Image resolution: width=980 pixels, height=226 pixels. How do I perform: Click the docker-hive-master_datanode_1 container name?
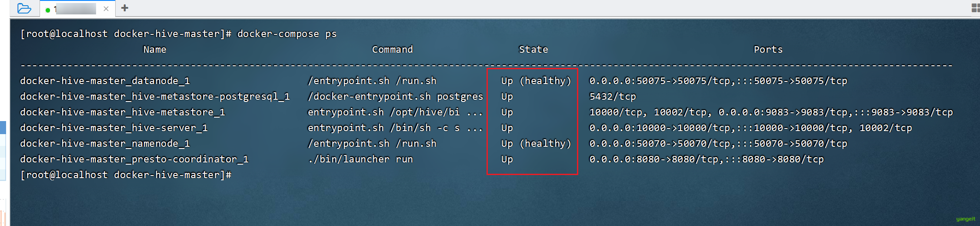click(105, 81)
